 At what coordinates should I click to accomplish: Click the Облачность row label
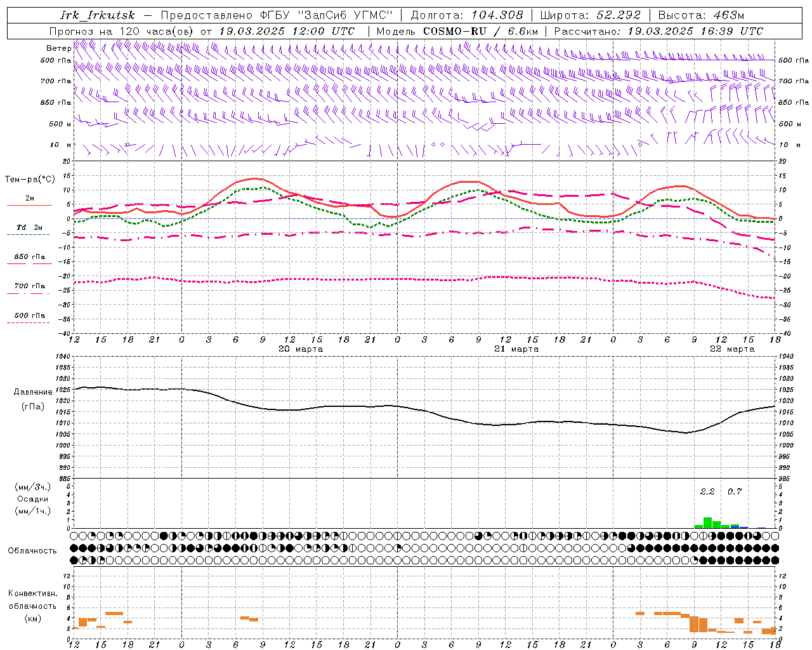32,550
